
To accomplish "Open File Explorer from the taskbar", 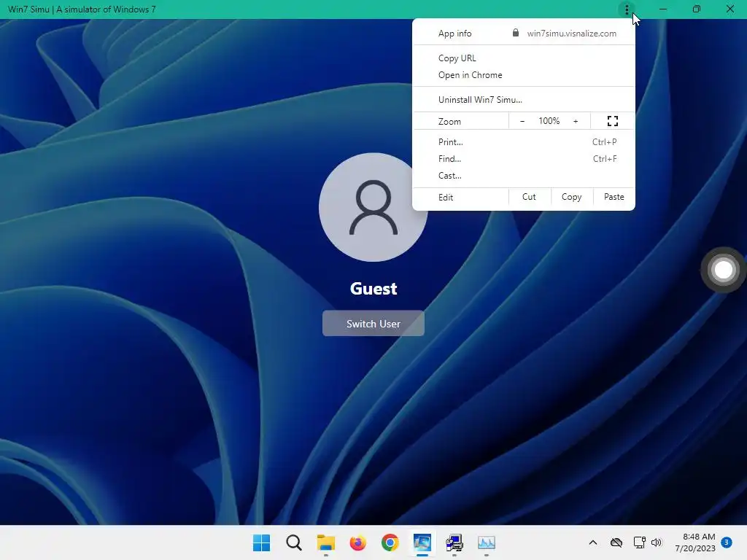I will pyautogui.click(x=326, y=542).
